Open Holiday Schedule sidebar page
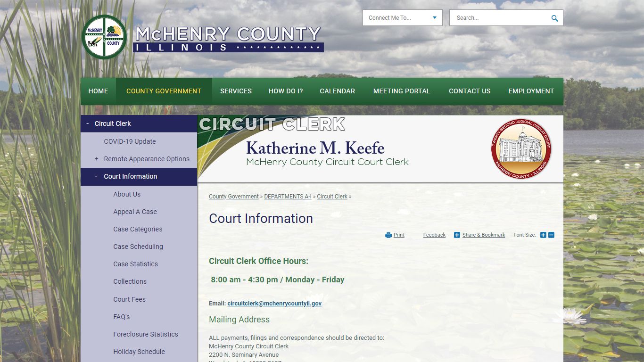Viewport: 644px width, 362px height. (139, 352)
